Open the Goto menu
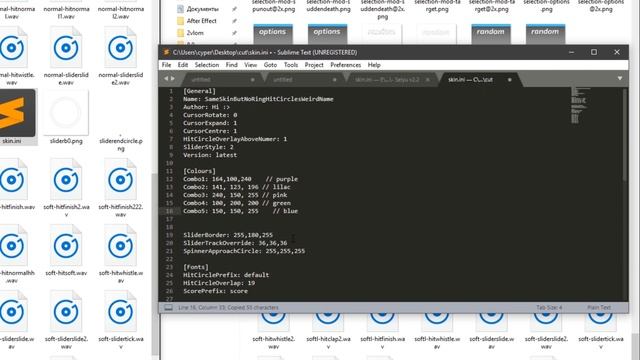This screenshot has height=360, width=640. [x=270, y=65]
